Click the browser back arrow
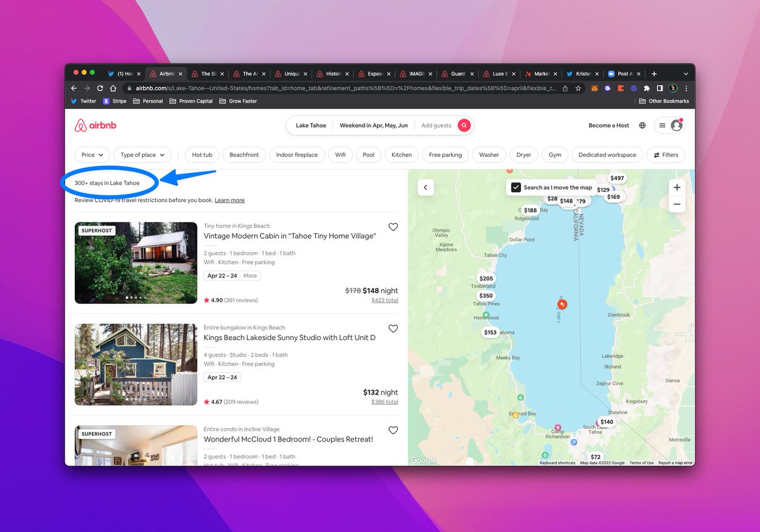Screen dimensions: 760x532 click(73, 88)
